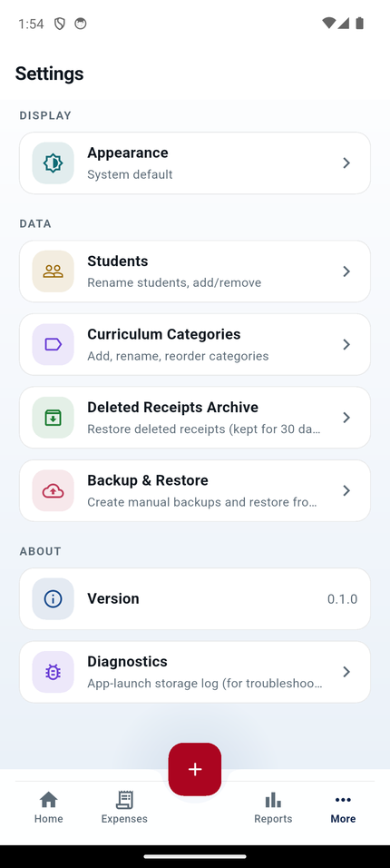
Task: Click the Backup & Restore chevron
Action: (346, 490)
